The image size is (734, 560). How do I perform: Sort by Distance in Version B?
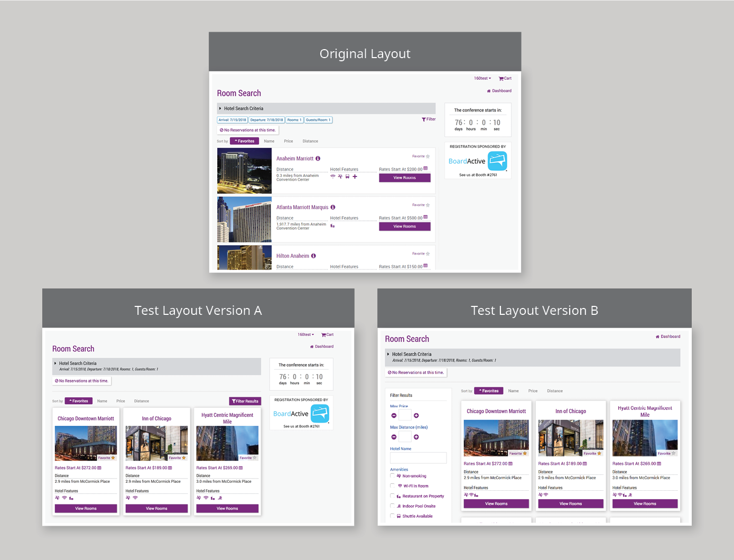pos(555,391)
